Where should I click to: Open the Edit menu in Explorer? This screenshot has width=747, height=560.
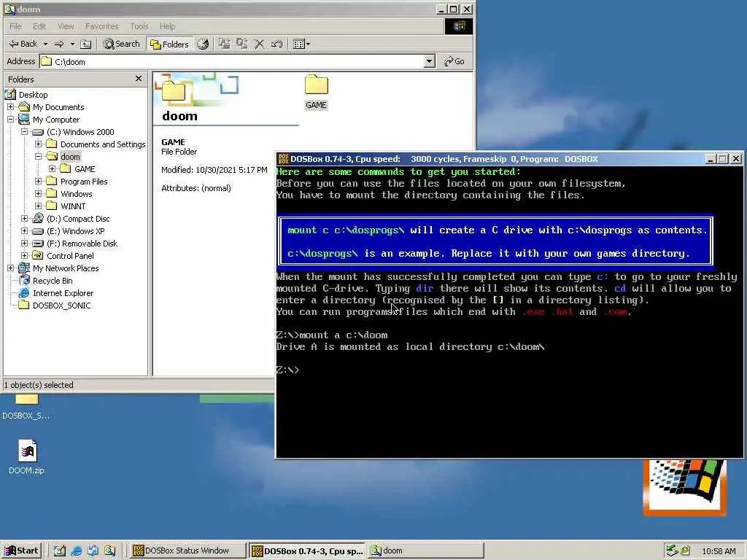39,26
